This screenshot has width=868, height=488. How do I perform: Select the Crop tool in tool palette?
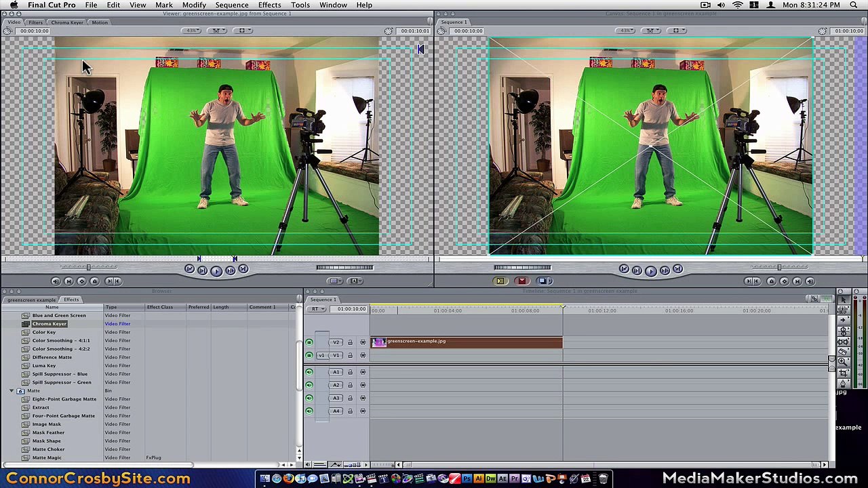click(x=843, y=373)
